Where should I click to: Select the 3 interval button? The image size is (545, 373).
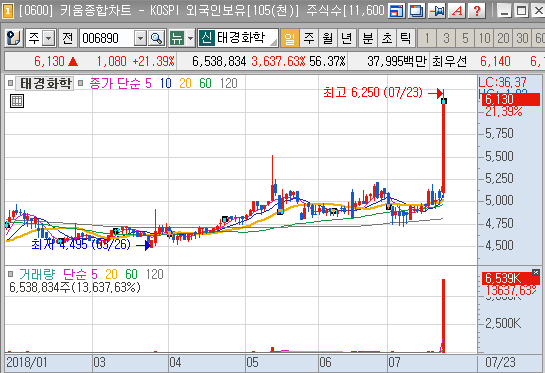pos(446,38)
